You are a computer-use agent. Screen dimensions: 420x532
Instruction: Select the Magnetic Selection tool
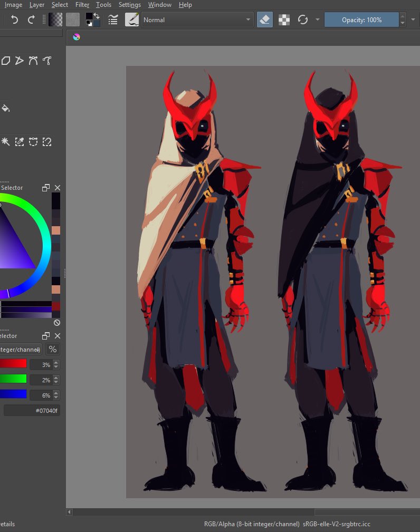(x=47, y=141)
